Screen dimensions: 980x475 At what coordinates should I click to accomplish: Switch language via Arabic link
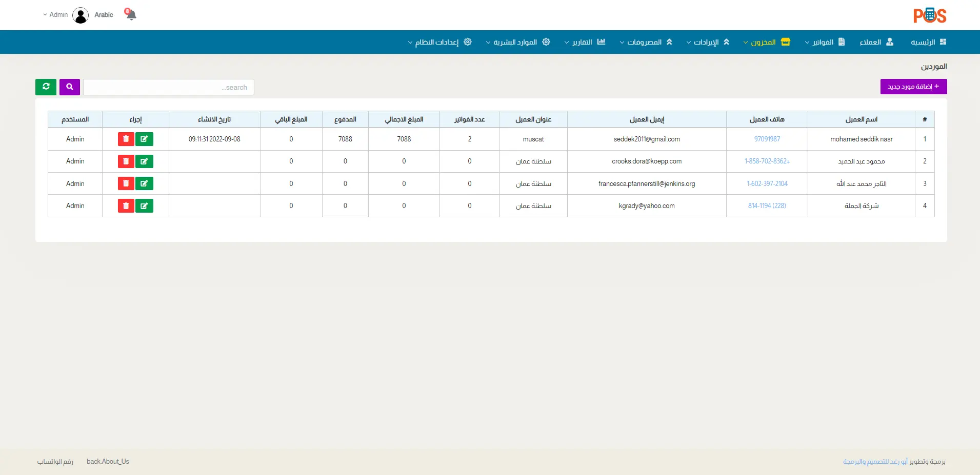pyautogui.click(x=104, y=15)
